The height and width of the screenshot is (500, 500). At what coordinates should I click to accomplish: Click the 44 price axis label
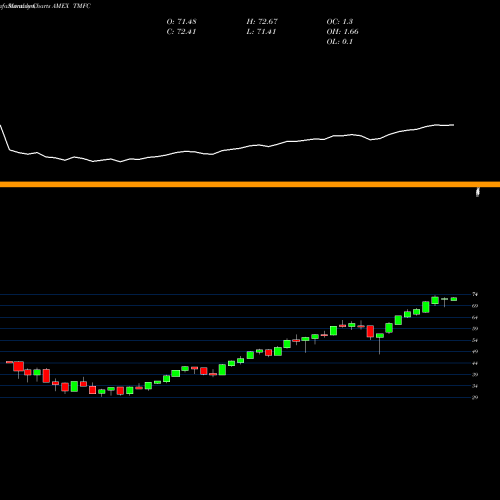[475, 363]
